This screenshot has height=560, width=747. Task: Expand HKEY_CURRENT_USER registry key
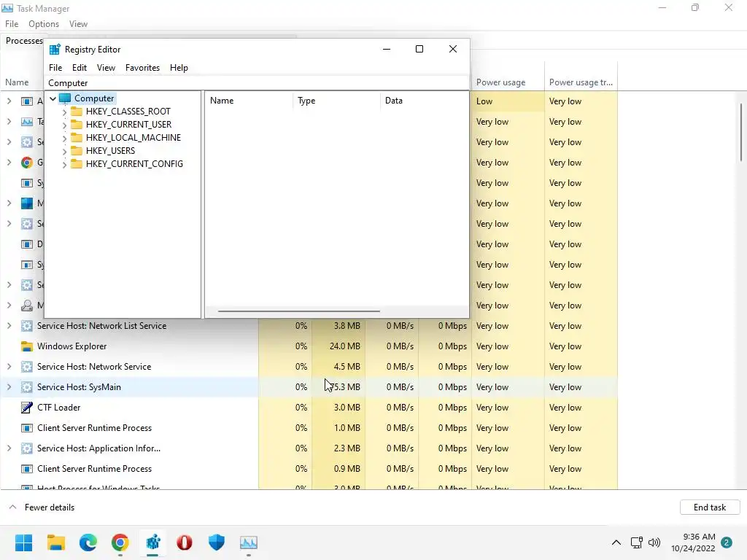[x=64, y=125]
